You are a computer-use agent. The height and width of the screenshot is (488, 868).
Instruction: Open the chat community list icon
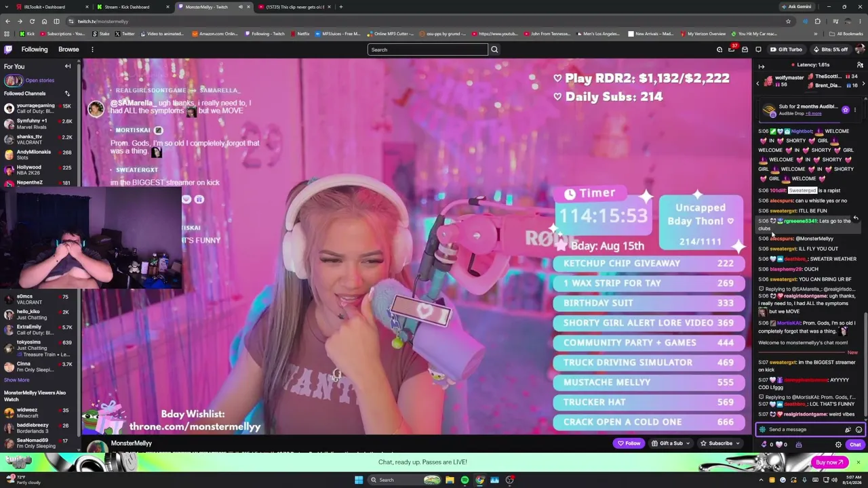[860, 65]
